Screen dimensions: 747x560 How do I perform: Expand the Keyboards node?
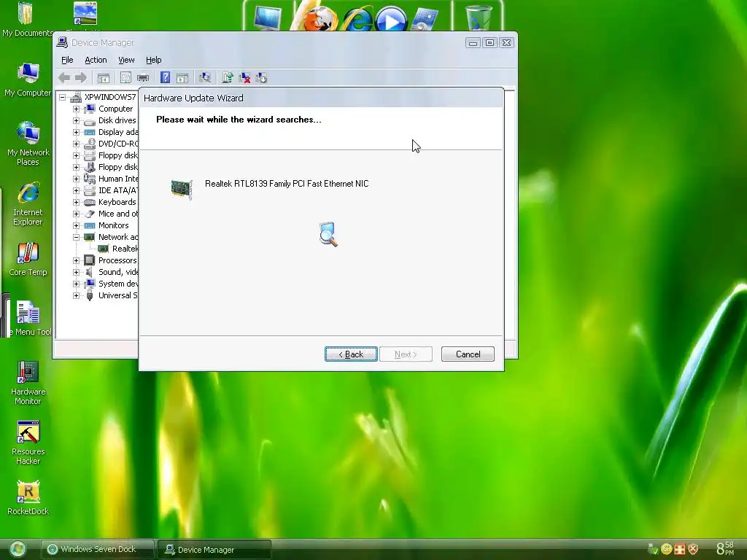tap(76, 203)
